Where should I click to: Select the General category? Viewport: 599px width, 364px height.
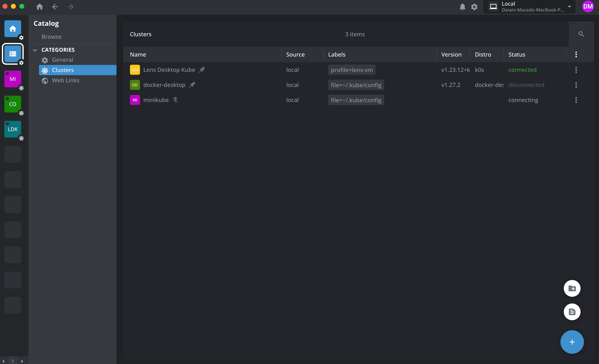(62, 60)
